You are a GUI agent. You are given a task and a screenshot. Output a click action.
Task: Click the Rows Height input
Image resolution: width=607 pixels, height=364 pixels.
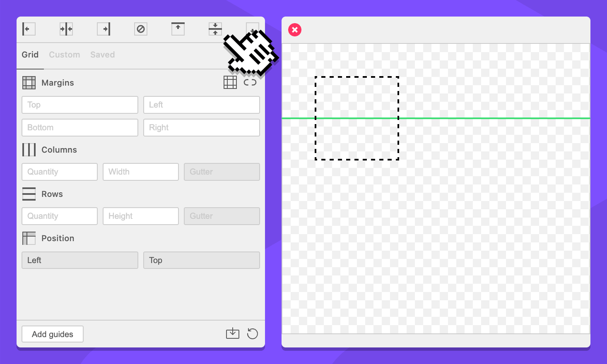pyautogui.click(x=141, y=216)
